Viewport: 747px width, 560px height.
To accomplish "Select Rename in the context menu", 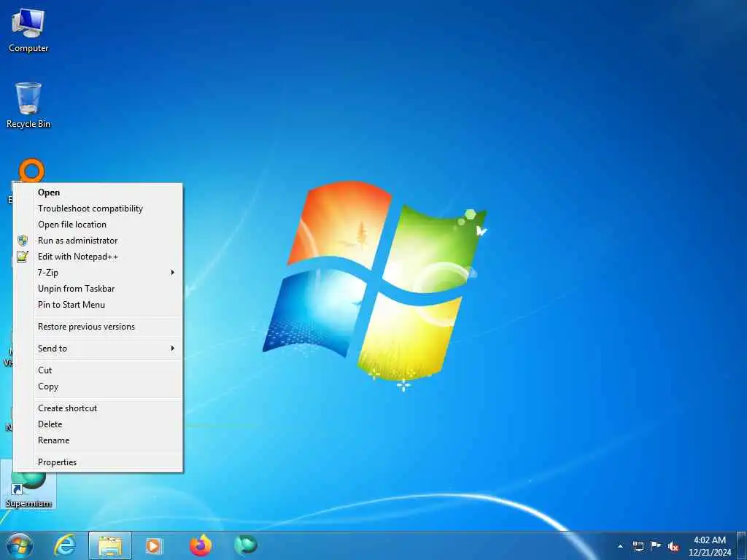I will tap(98, 440).
